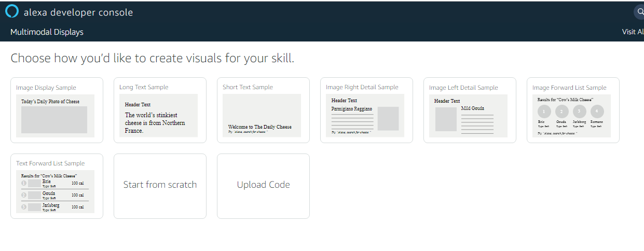The image size is (644, 251).
Task: Pick the Short Text Sample template title
Action: point(248,87)
